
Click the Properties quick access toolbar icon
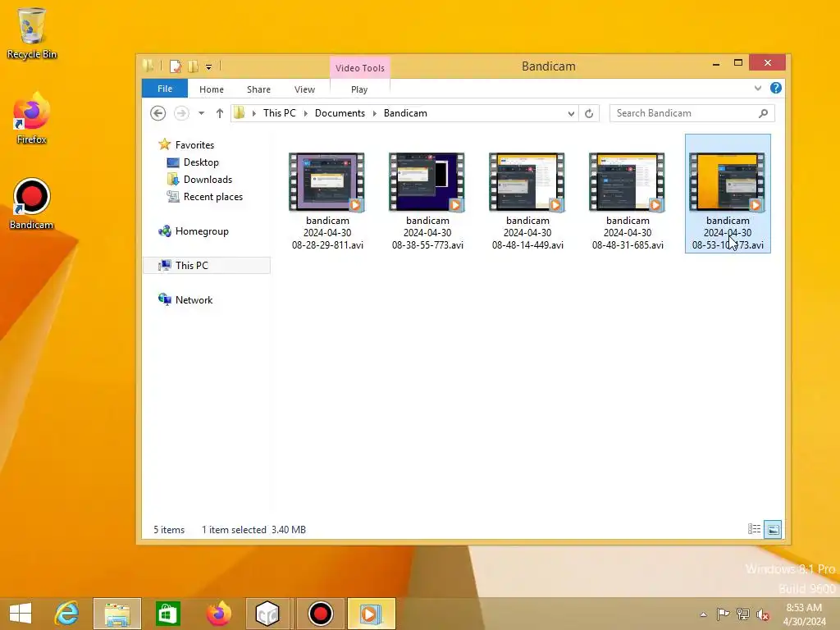tap(176, 66)
